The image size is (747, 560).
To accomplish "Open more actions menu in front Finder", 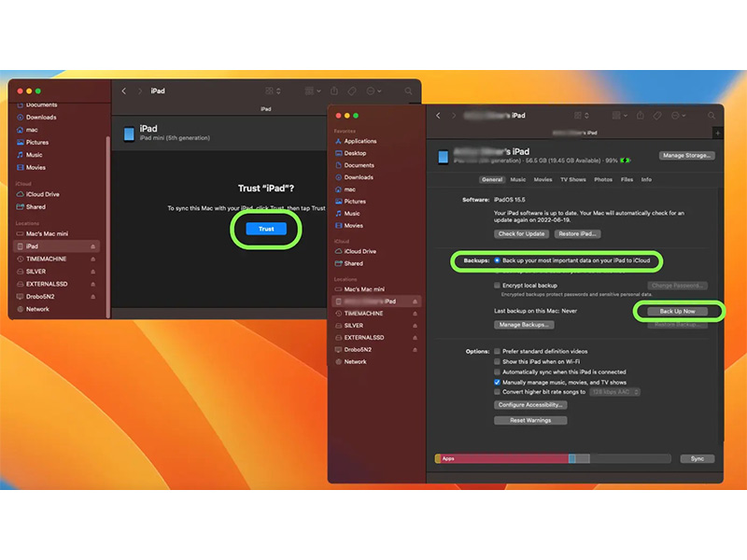I will pos(678,116).
